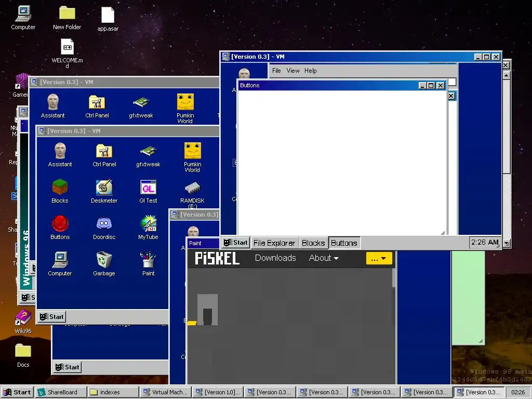Screen dimensions: 532x399
Task: Open the Docs folder on the desktop
Action: (23, 355)
